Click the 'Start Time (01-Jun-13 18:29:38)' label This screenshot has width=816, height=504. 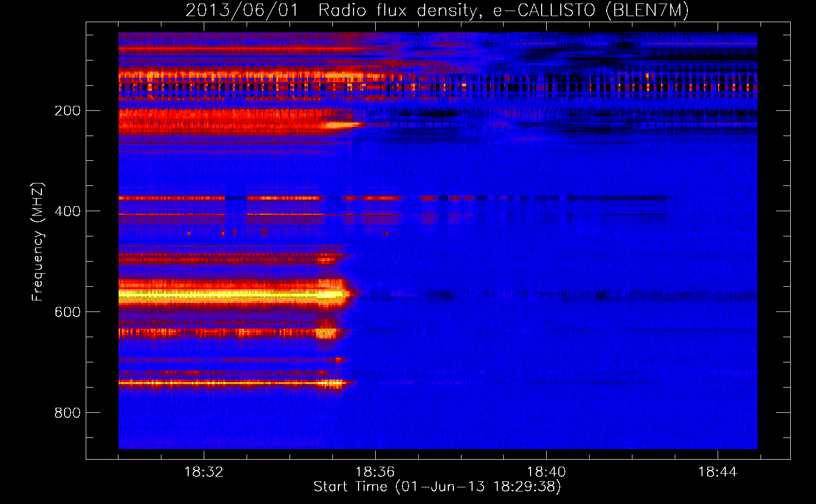pos(437,487)
